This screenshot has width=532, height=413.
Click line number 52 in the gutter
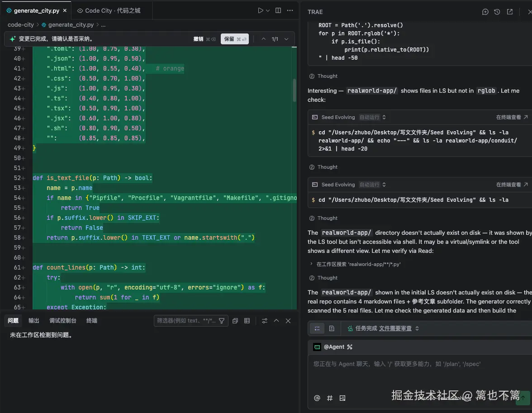17,178
